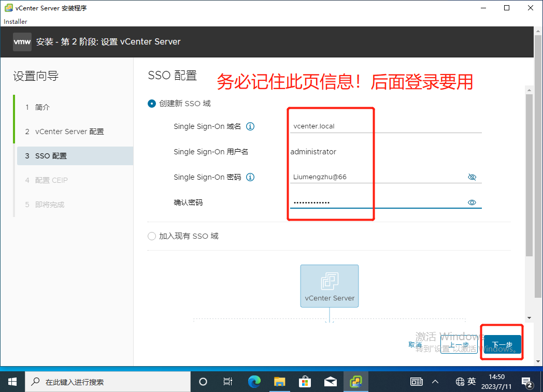543x392 pixels.
Task: Click the 上一步 button
Action: tap(459, 344)
